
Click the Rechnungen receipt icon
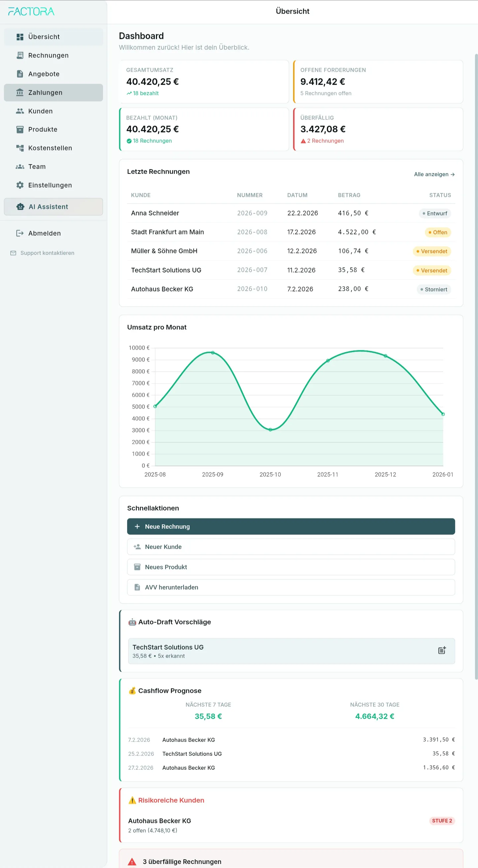[x=20, y=55]
